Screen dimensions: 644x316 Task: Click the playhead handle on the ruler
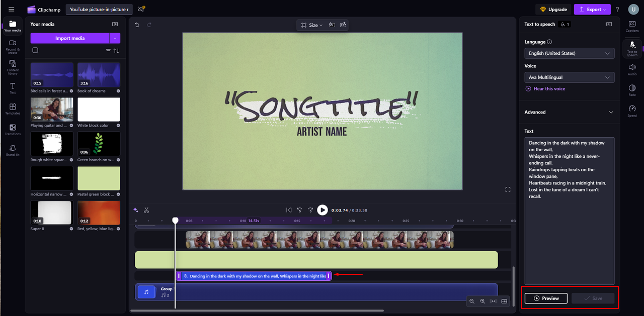pyautogui.click(x=175, y=220)
